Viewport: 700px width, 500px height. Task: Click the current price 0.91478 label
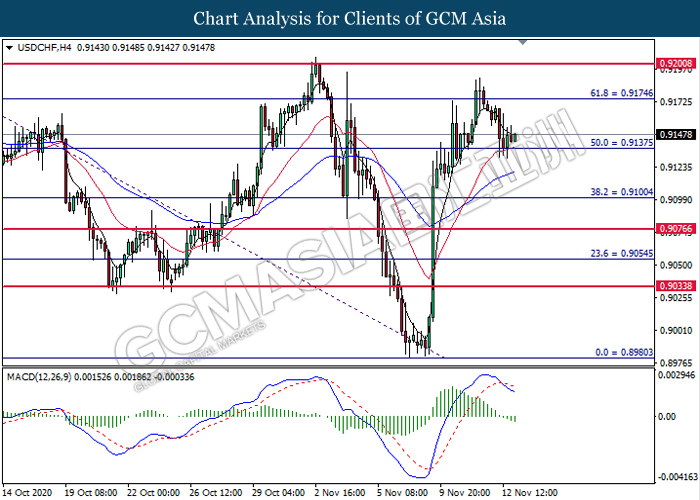(x=675, y=134)
